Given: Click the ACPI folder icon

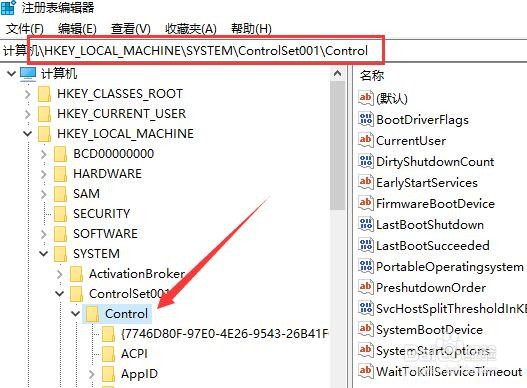Looking at the screenshot, I should point(109,354).
